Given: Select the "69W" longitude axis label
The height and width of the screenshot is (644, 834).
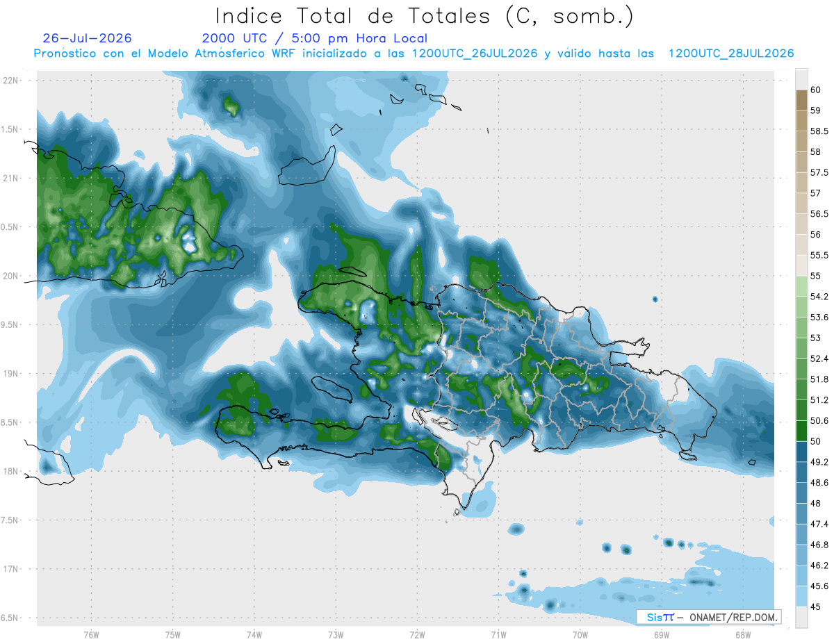Looking at the screenshot, I should [x=662, y=634].
